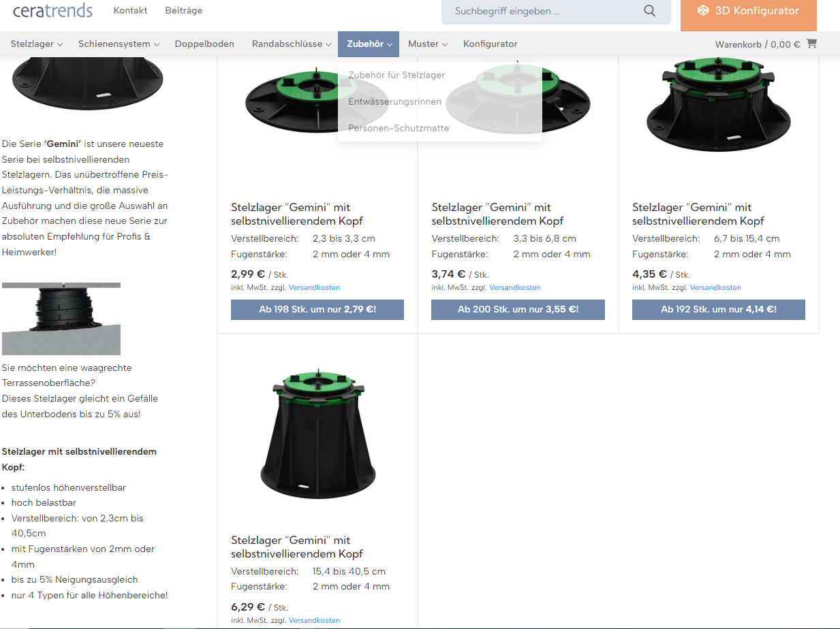
Task: Click the price 3,74 € / Stk.
Action: point(460,274)
